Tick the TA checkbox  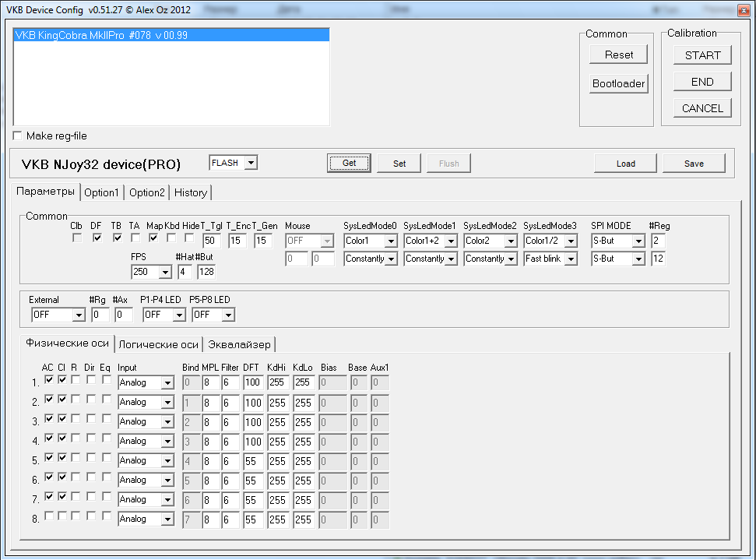pyautogui.click(x=135, y=238)
